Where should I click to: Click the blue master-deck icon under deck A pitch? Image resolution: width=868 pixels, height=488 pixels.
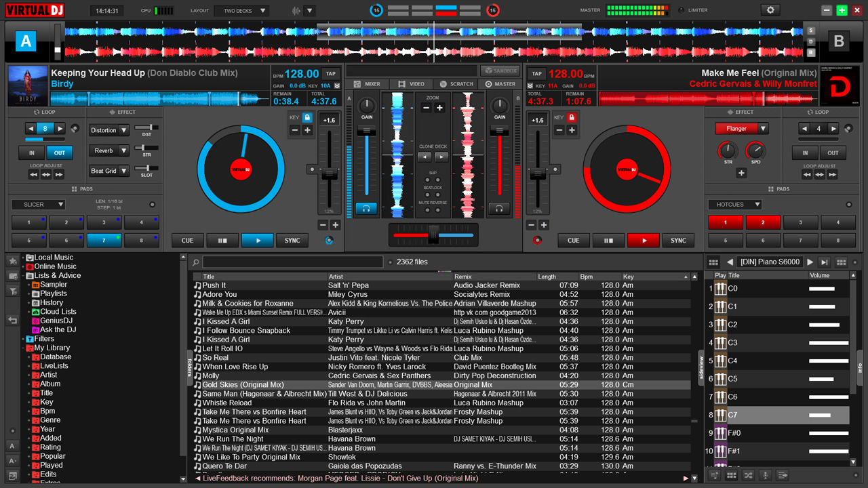click(330, 240)
